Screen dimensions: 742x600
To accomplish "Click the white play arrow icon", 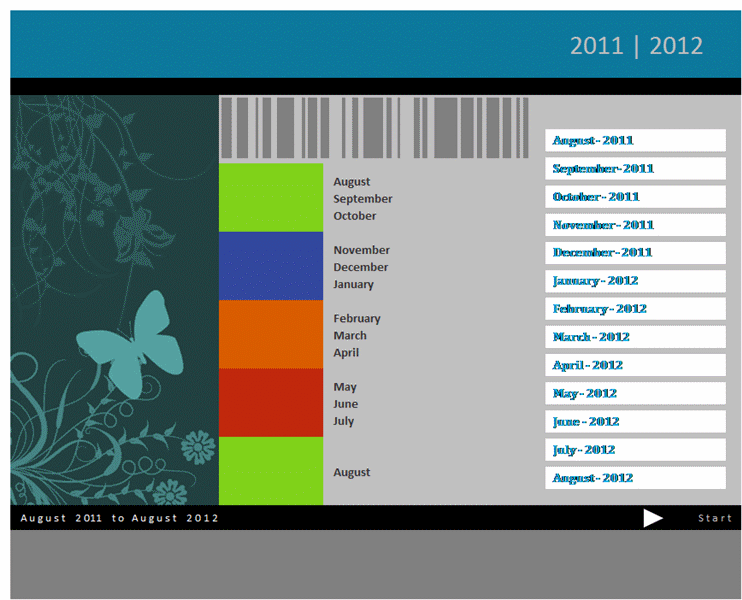I will [x=653, y=518].
